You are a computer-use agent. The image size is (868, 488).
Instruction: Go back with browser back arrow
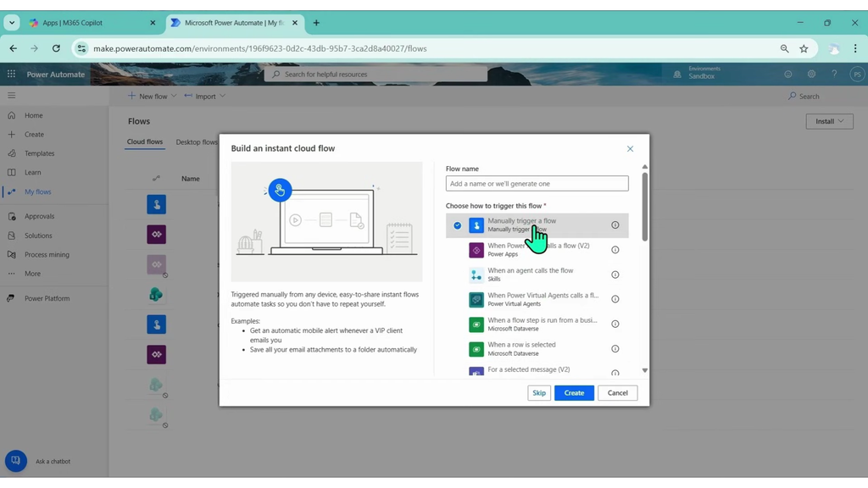coord(14,48)
